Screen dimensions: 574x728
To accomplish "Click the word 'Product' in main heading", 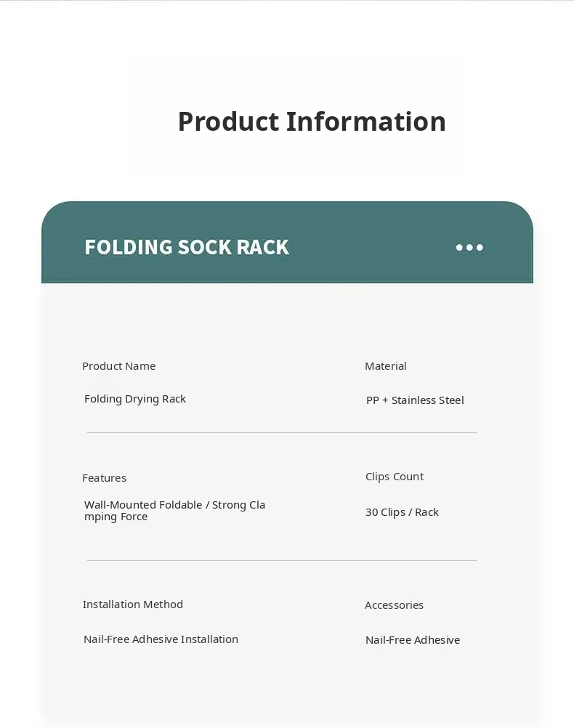I will point(228,121).
